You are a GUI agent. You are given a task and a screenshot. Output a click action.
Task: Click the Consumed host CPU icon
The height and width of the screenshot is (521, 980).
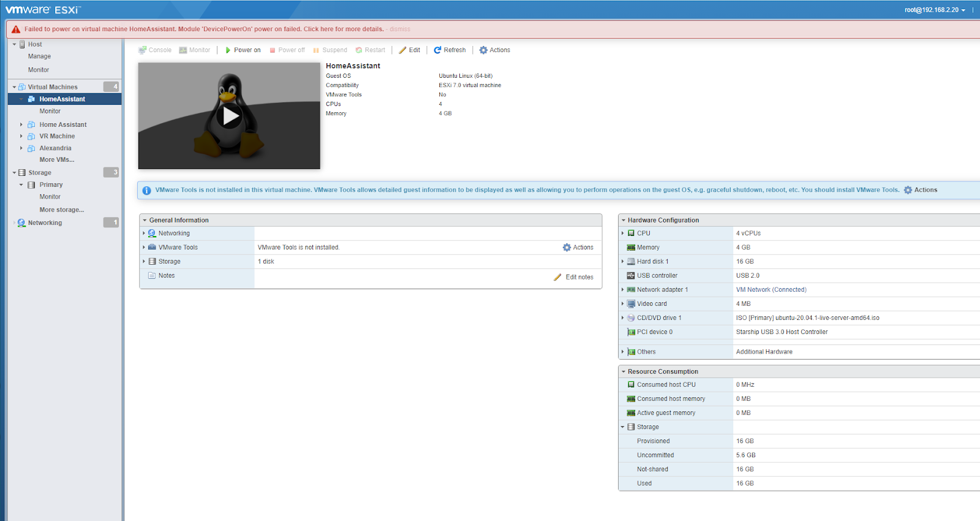[631, 385]
